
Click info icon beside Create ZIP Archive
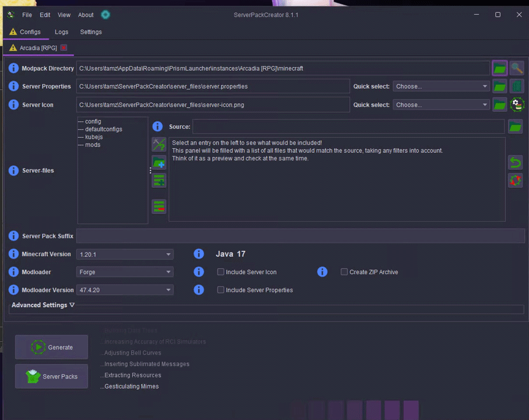pyautogui.click(x=322, y=272)
